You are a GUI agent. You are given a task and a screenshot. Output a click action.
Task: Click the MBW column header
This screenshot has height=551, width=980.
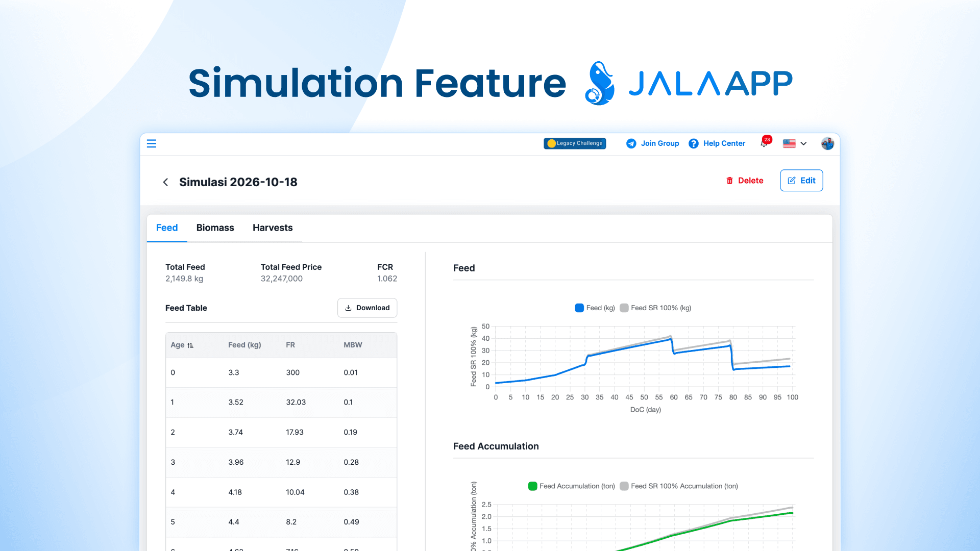click(x=353, y=345)
